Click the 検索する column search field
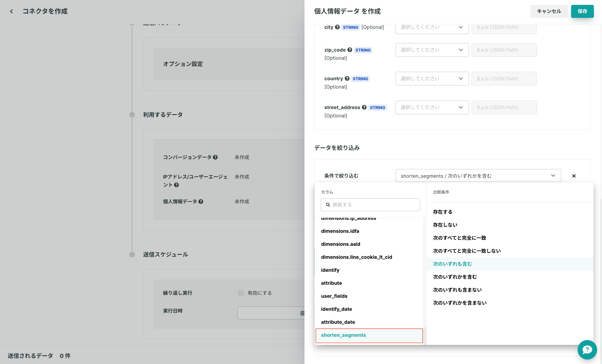602x364 pixels. (x=370, y=205)
